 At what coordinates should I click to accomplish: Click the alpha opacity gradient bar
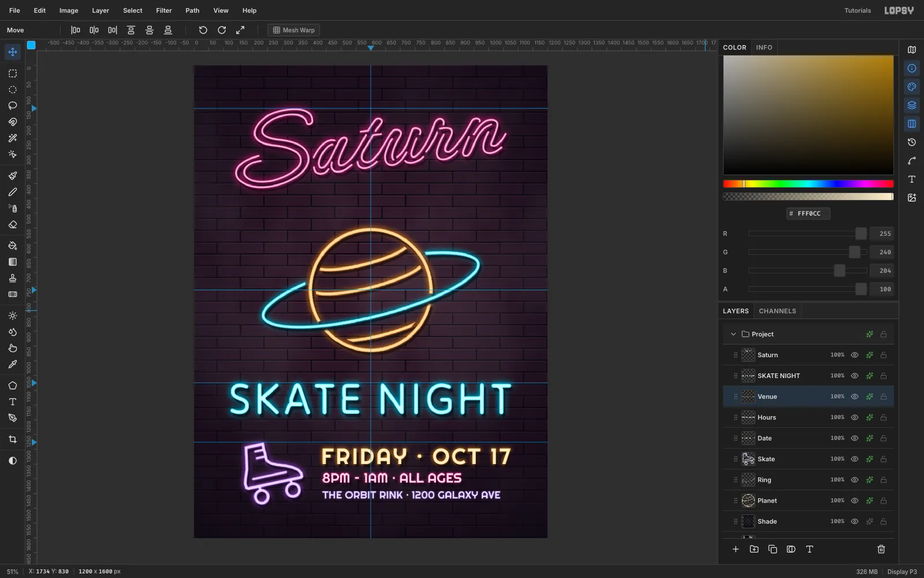click(x=808, y=197)
